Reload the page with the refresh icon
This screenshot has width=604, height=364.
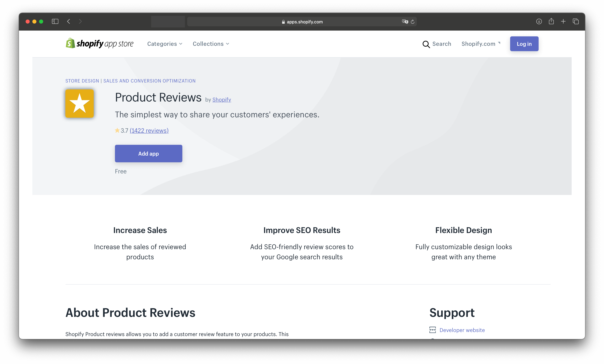coord(413,22)
